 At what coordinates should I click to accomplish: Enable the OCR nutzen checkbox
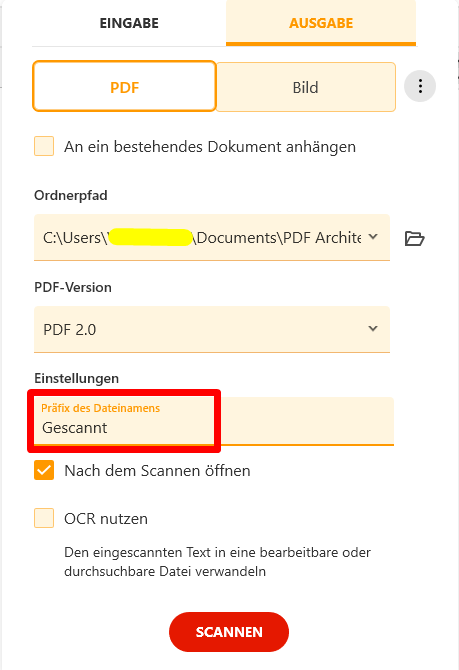click(x=44, y=518)
